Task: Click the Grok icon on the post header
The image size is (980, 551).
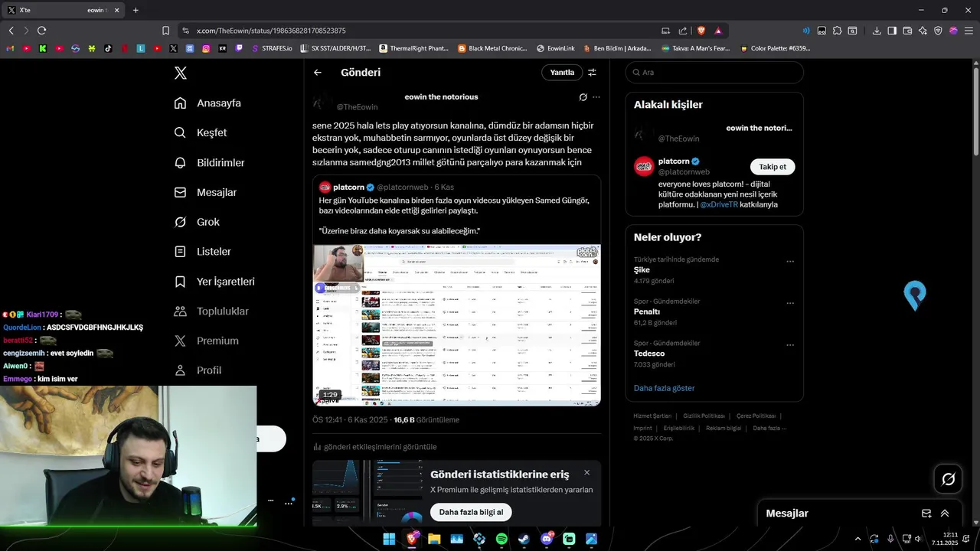Action: [x=583, y=97]
